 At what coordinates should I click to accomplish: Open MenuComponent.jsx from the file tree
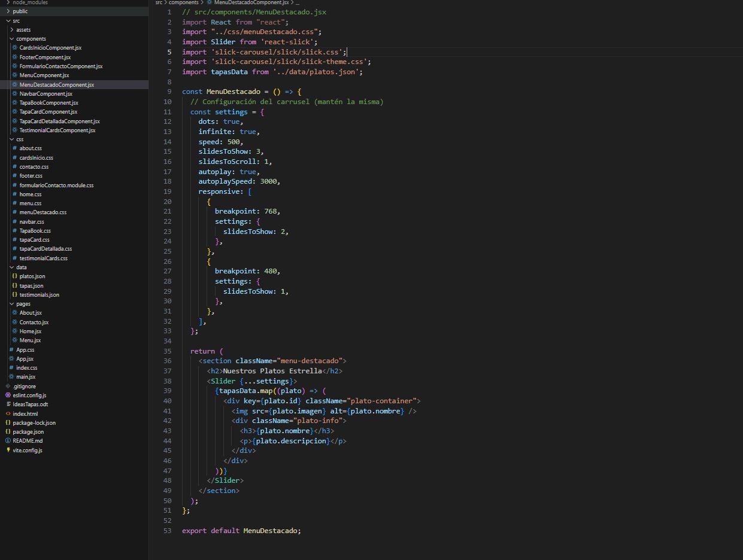44,75
